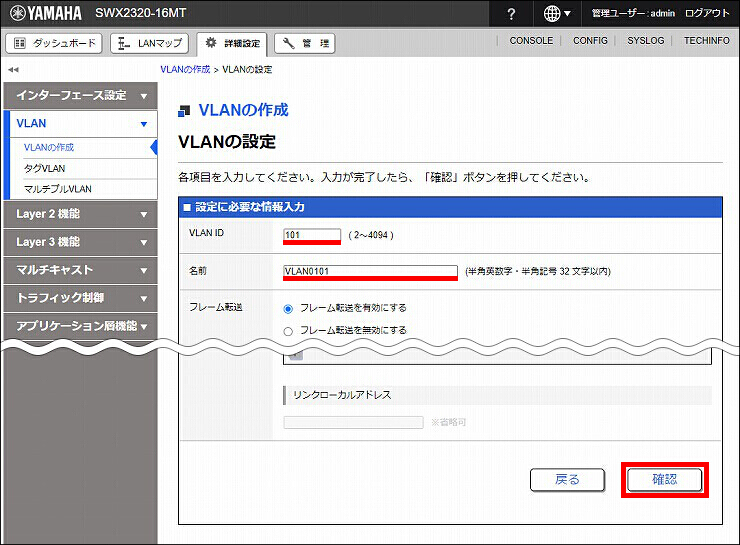Open the TECHINFO link
Image resolution: width=740 pixels, height=545 pixels.
click(x=706, y=41)
